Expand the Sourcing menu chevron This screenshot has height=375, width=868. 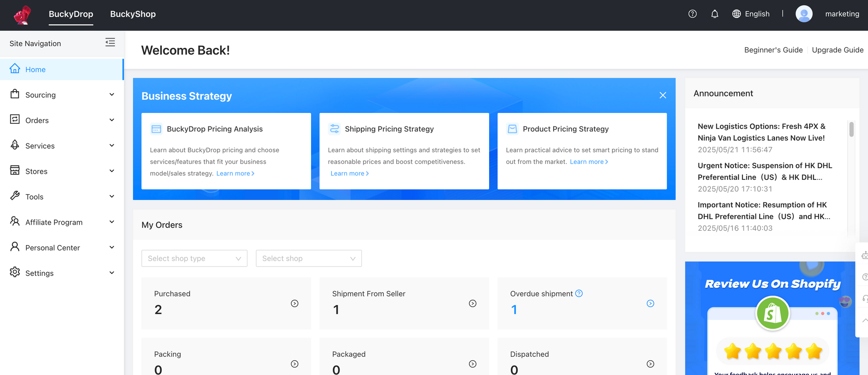[112, 94]
